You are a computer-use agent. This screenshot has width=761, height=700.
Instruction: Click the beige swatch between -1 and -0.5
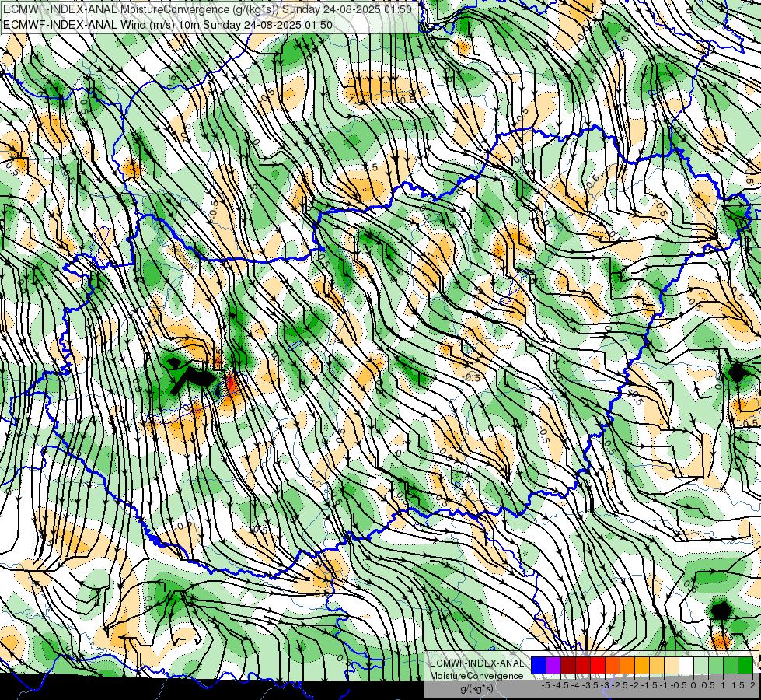coord(671,666)
